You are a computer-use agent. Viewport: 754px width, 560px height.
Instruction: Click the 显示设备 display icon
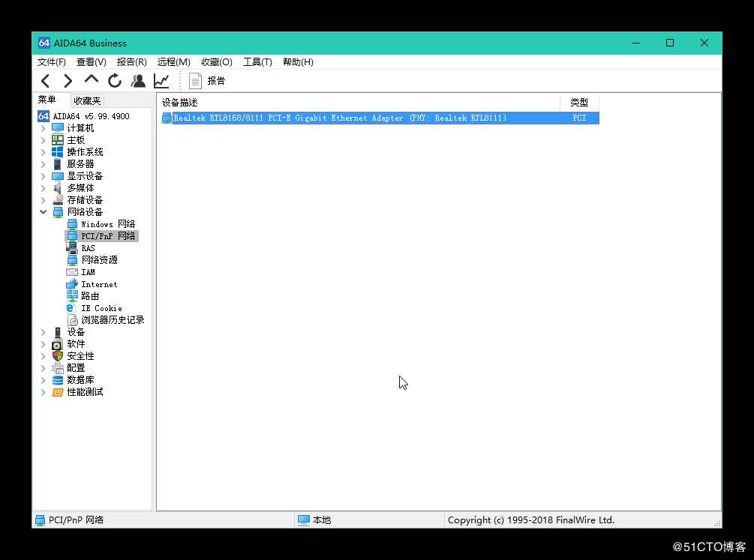pos(58,176)
